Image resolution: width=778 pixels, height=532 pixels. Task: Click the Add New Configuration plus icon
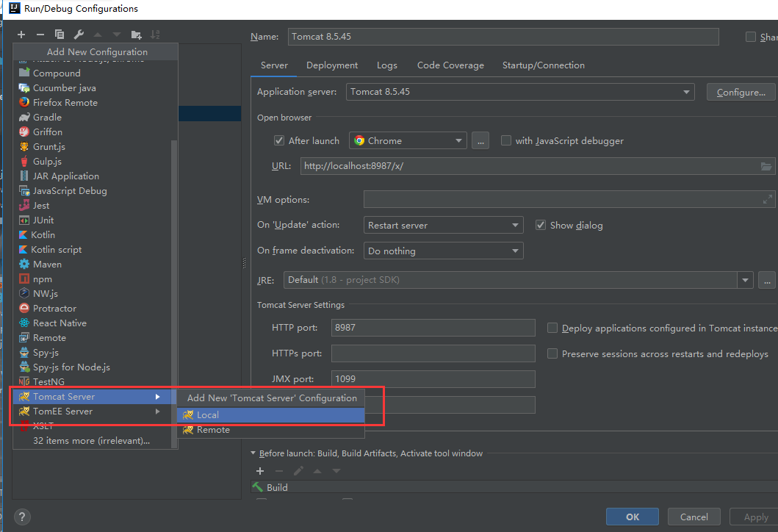click(21, 35)
